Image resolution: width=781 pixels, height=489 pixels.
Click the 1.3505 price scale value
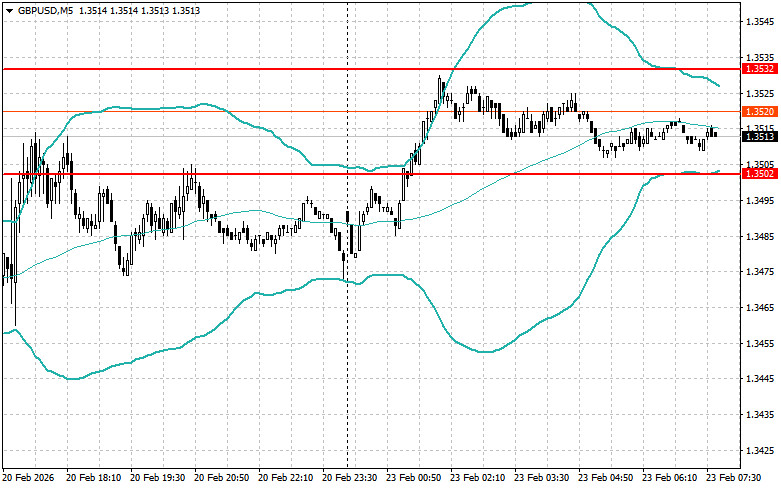click(760, 164)
